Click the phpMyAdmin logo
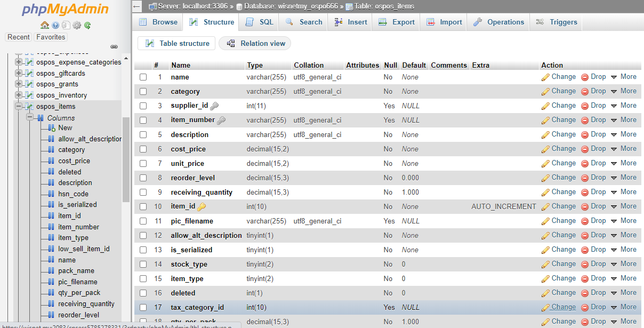 [x=59, y=10]
